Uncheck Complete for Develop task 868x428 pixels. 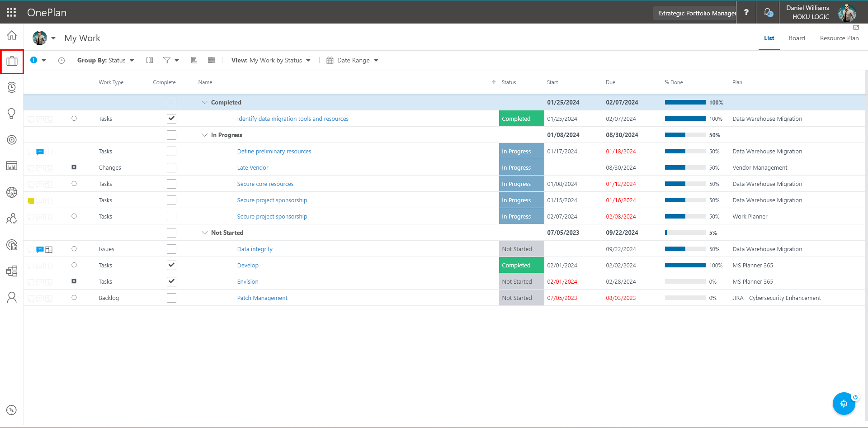[171, 266]
